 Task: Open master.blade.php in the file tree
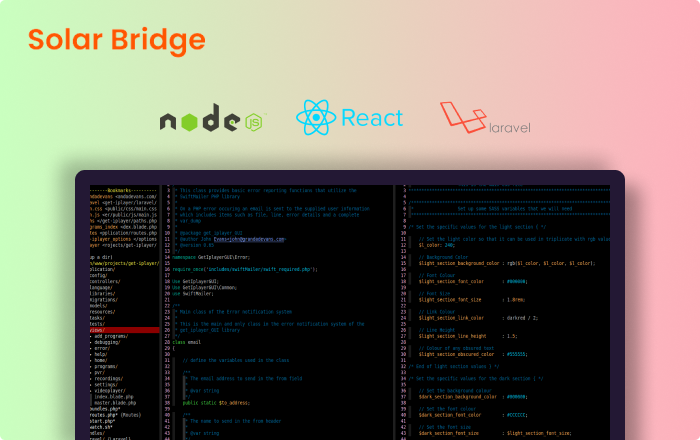point(115,403)
